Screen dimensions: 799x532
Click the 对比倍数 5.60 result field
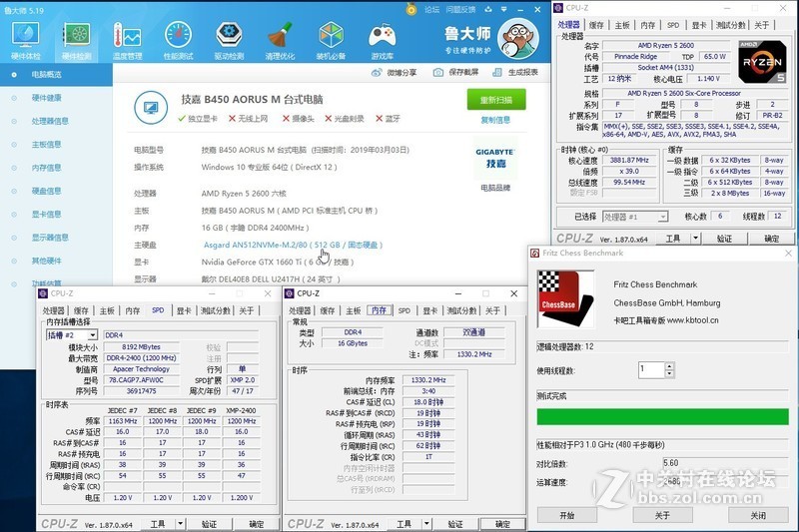725,463
